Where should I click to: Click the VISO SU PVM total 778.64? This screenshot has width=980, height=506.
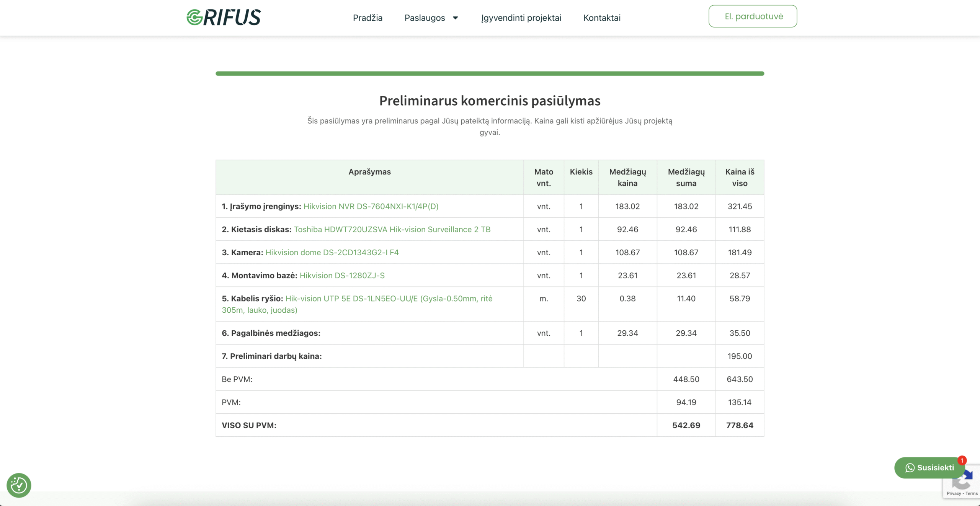tap(740, 425)
